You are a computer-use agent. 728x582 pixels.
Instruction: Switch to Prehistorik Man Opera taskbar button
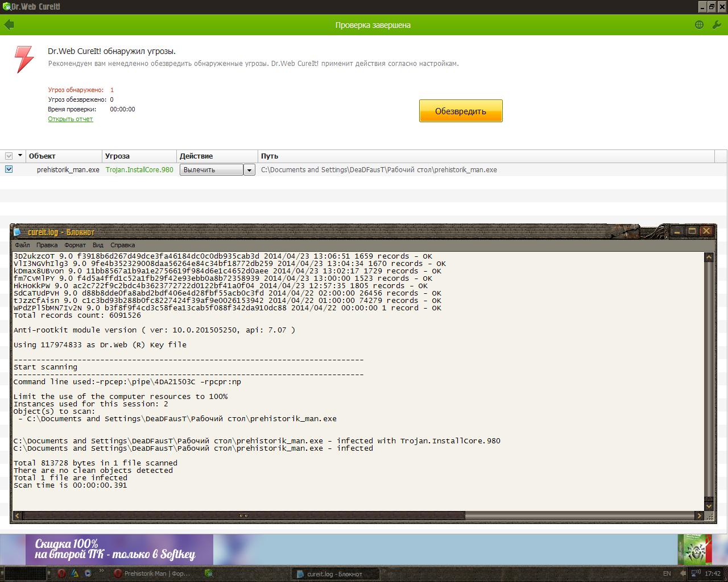click(x=152, y=573)
